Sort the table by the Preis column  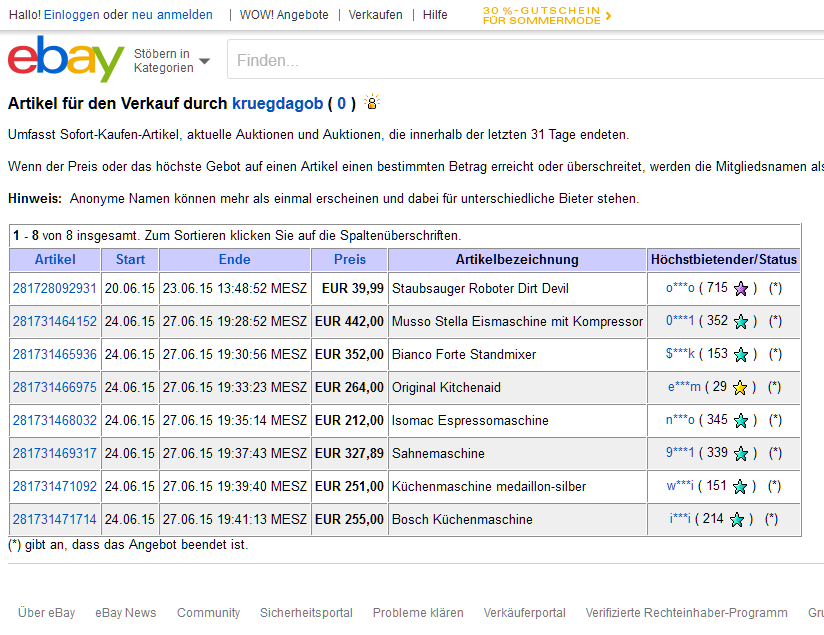click(349, 260)
